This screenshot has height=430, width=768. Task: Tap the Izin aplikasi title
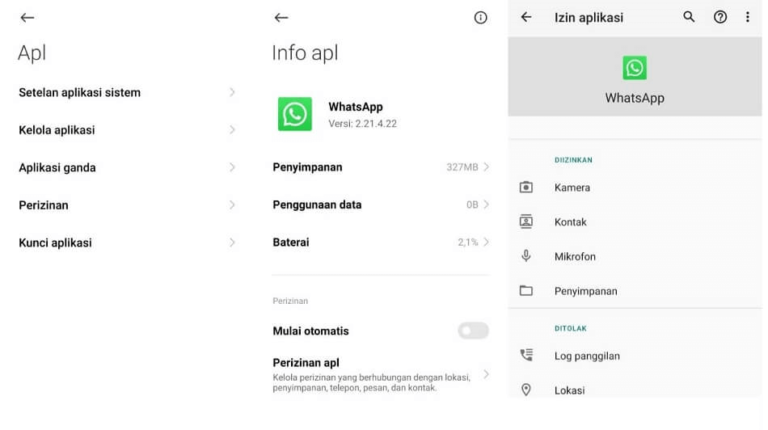click(x=589, y=18)
